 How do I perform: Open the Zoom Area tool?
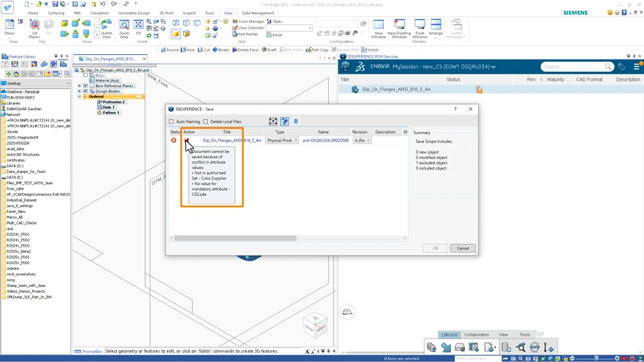123,28
